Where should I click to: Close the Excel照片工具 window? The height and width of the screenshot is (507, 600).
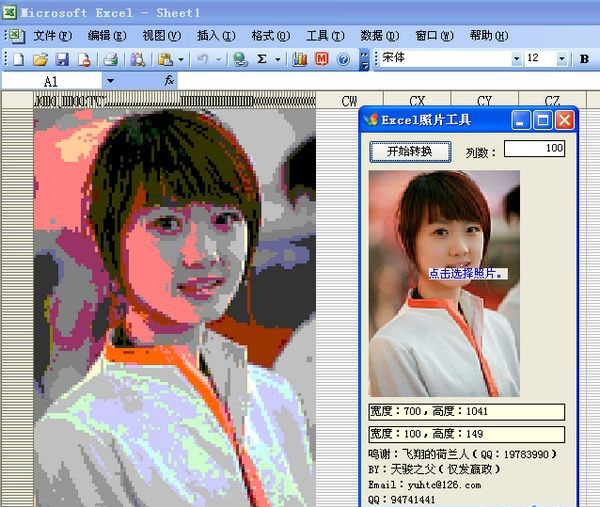coord(565,121)
